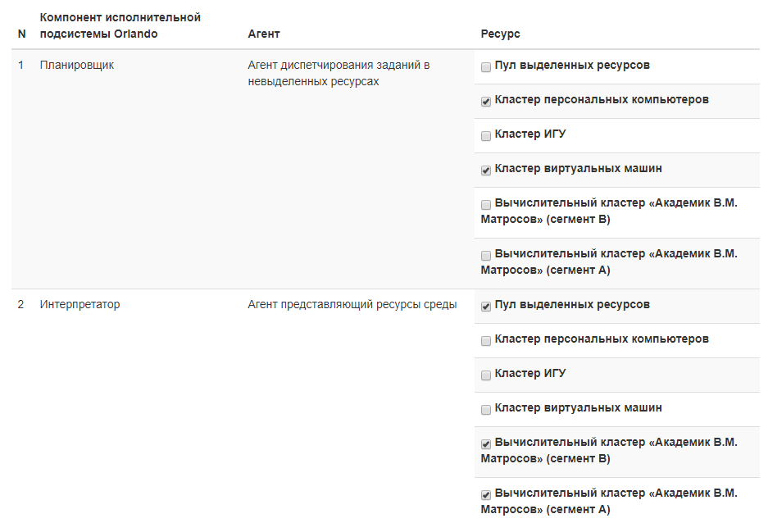The width and height of the screenshot is (768, 532).
Task: Uncheck 'Пул выделенных ресурсов' for Интерпретатор
Action: [486, 307]
